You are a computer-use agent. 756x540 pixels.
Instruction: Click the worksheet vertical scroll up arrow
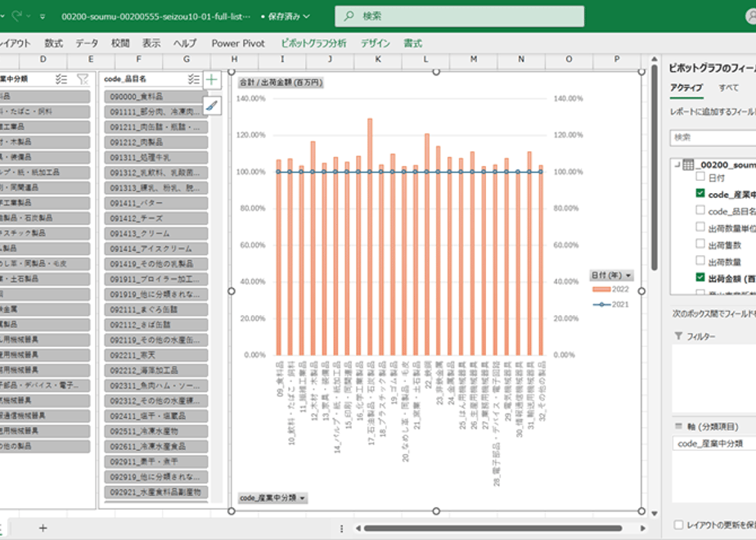pyautogui.click(x=655, y=59)
